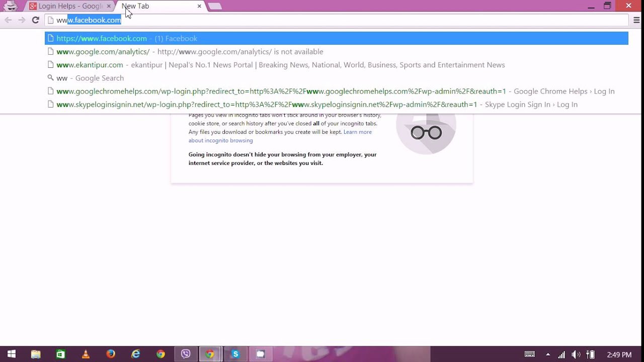Click the page icon of the ekantipur suggestion
The image size is (644, 362).
pos(50,65)
